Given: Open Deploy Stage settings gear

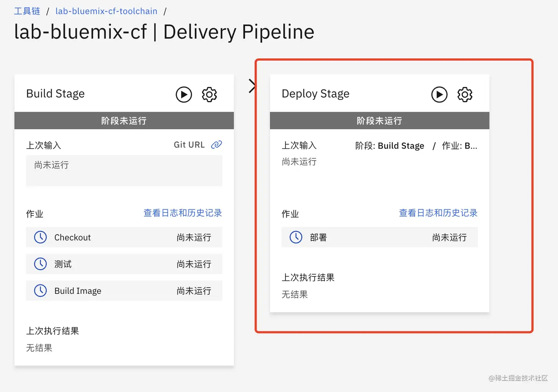Looking at the screenshot, I should tap(465, 94).
